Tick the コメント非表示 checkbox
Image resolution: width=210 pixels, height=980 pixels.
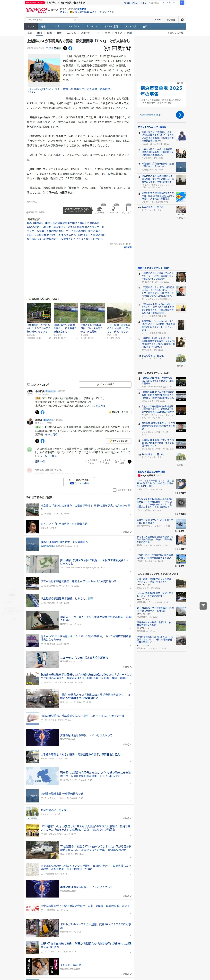pos(115,490)
